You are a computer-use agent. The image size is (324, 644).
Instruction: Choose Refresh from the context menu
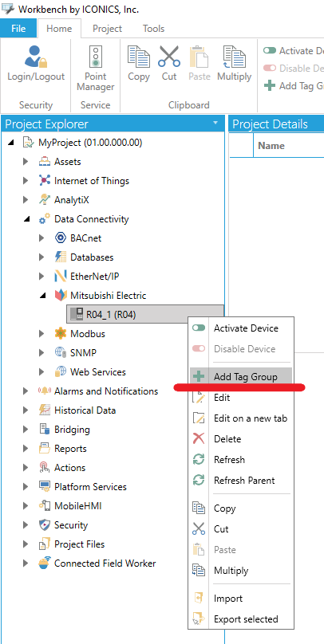[x=241, y=460]
